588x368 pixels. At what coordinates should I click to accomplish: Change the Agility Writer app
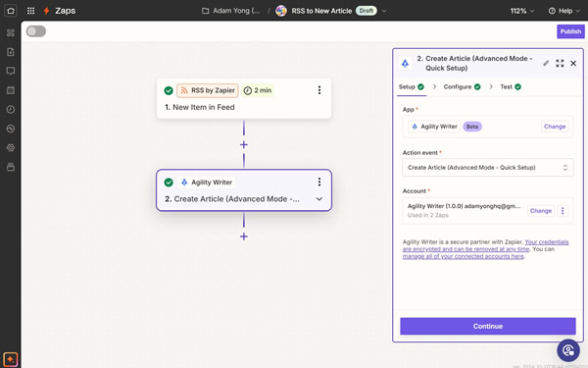(555, 127)
